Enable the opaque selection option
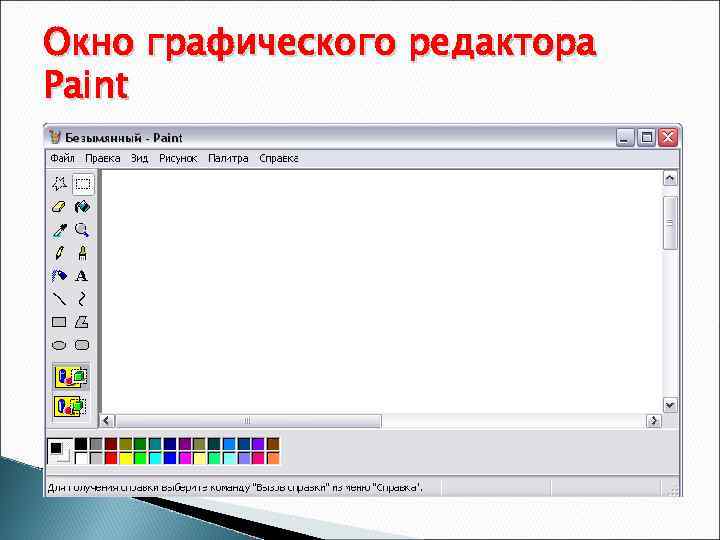The image size is (720, 540). [71, 377]
